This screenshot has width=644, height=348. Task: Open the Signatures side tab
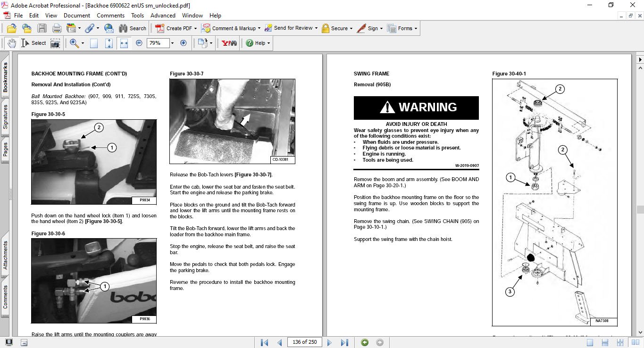click(5, 117)
